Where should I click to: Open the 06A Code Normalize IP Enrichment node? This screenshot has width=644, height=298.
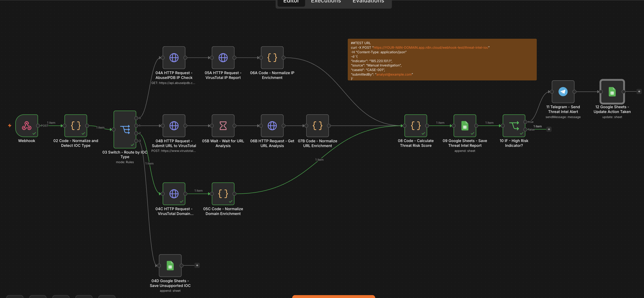pyautogui.click(x=272, y=58)
